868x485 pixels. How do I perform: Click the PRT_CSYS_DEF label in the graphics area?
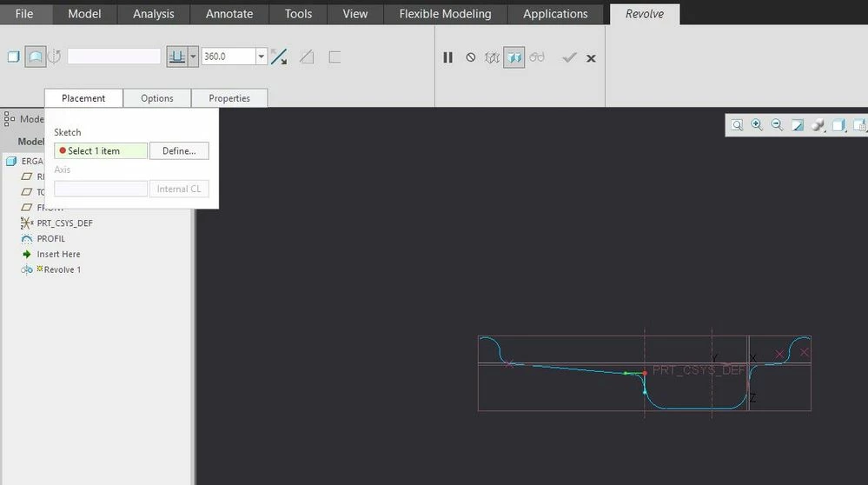pos(699,370)
